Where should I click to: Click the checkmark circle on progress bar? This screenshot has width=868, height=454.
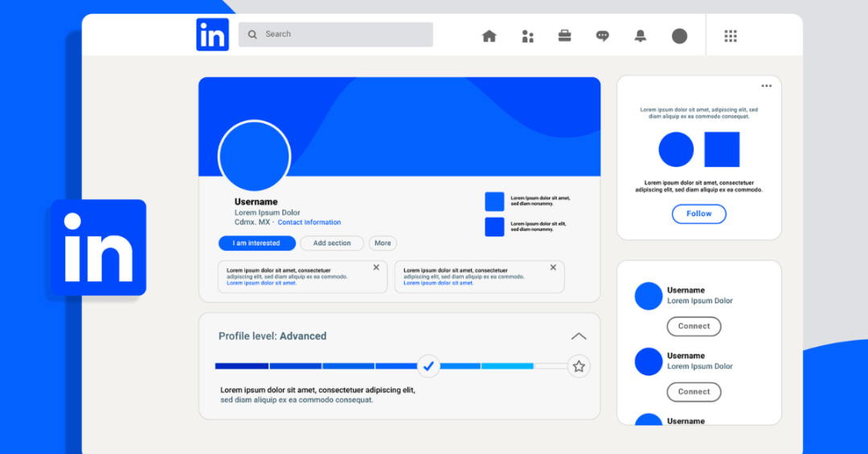tap(428, 366)
